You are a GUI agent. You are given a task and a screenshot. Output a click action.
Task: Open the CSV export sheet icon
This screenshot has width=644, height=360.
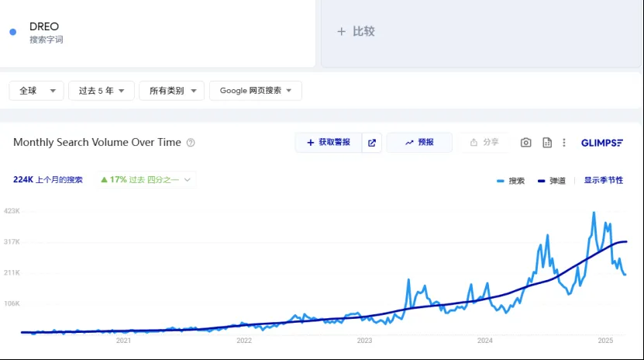click(547, 143)
